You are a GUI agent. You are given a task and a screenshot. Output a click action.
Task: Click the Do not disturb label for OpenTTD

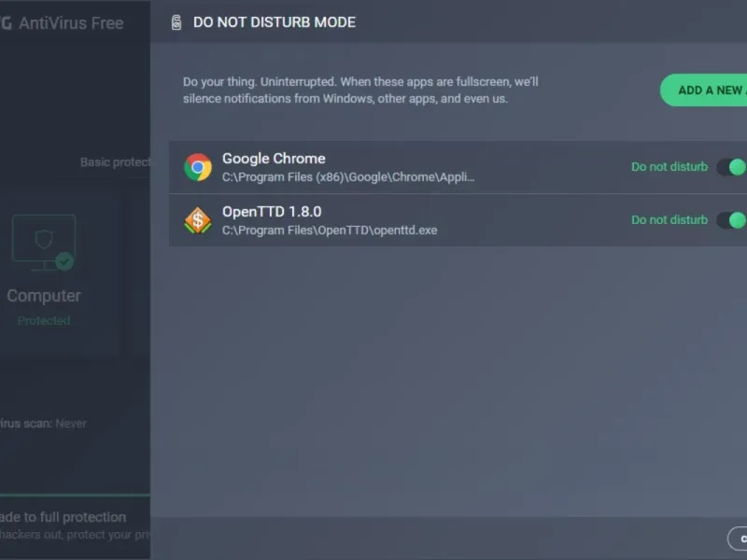point(669,220)
